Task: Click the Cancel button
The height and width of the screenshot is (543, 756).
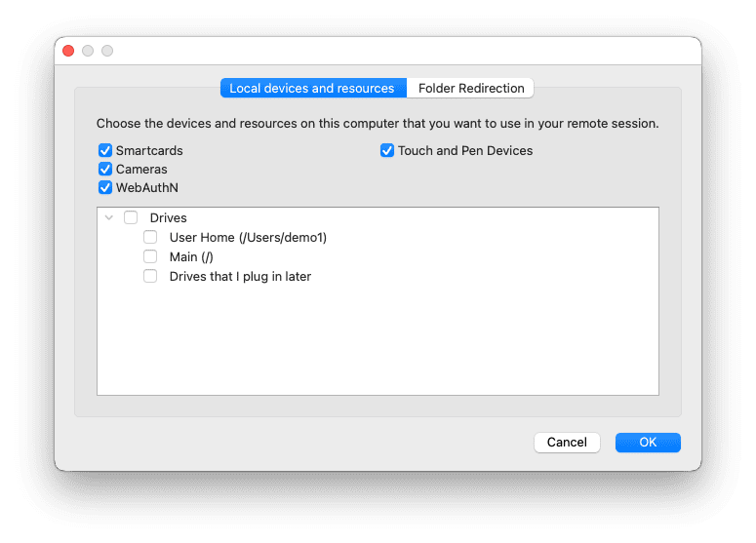Action: [x=567, y=443]
